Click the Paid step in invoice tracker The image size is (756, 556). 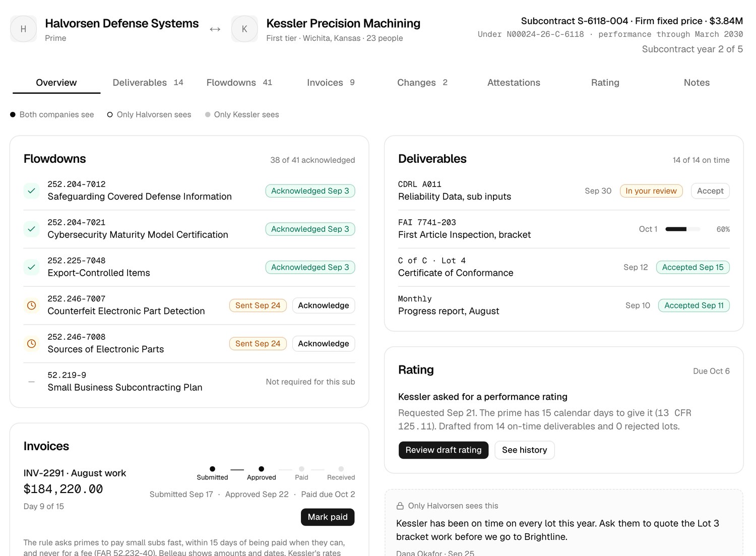301,473
